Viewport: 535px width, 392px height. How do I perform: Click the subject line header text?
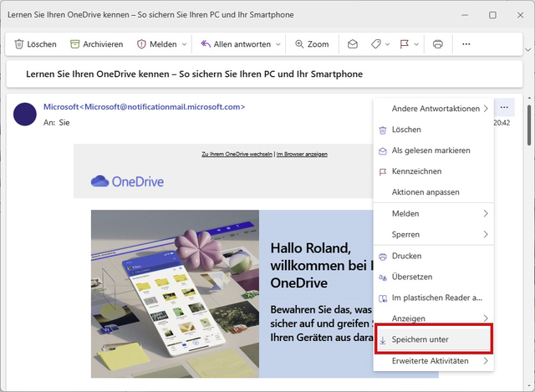194,74
